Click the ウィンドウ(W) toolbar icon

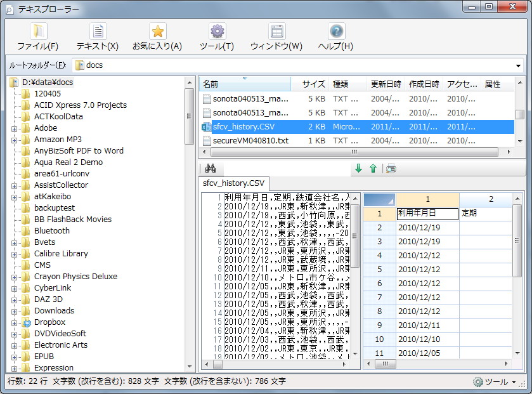(276, 30)
